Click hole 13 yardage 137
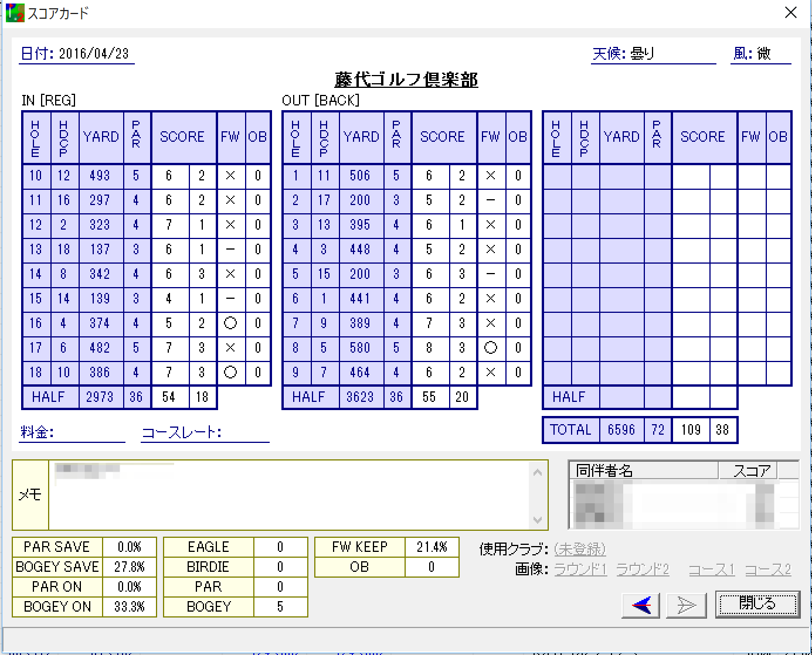This screenshot has height=655, width=812. (100, 250)
